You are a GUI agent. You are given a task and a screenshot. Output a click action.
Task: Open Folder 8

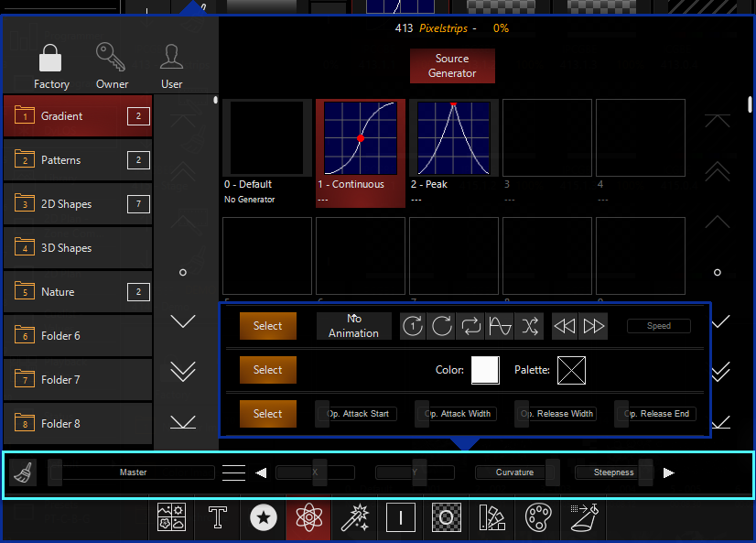(78, 423)
